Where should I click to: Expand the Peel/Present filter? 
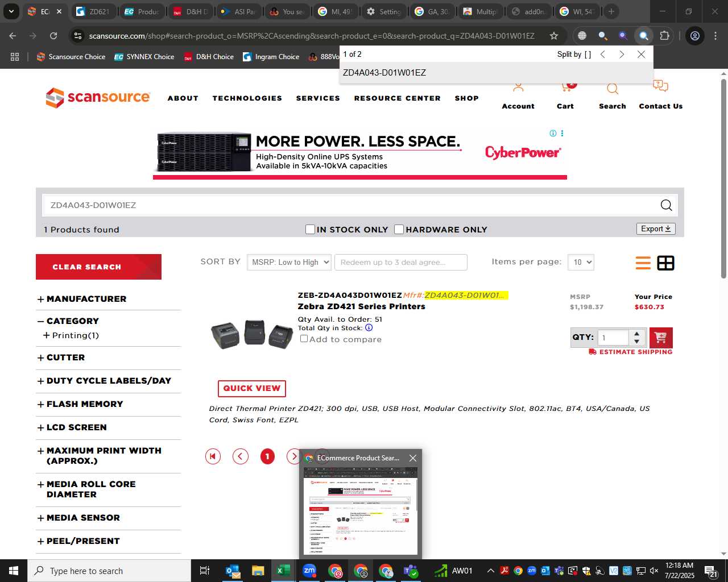(40, 541)
